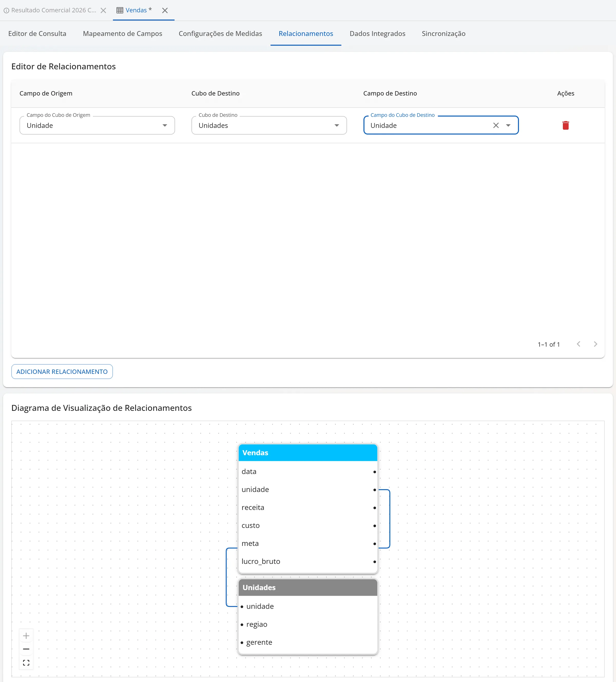This screenshot has height=682, width=616.
Task: Close the Vendas tab
Action: (x=165, y=11)
